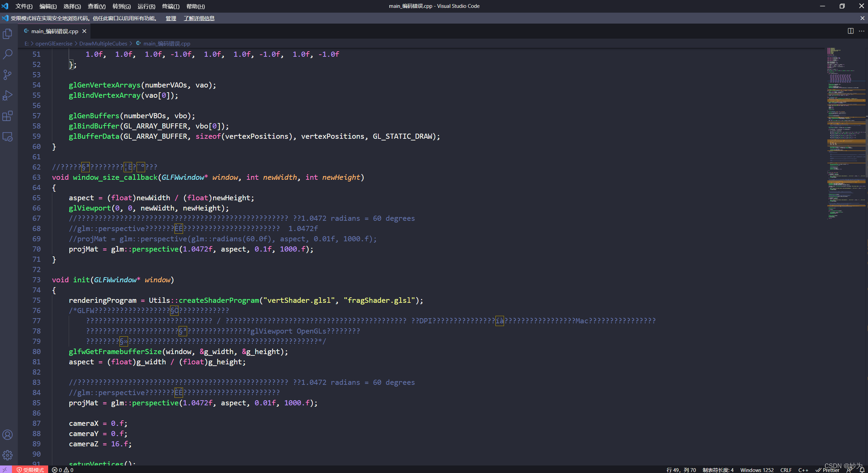The width and height of the screenshot is (868, 473).
Task: Click the VS Code logo in title bar
Action: click(x=5, y=6)
